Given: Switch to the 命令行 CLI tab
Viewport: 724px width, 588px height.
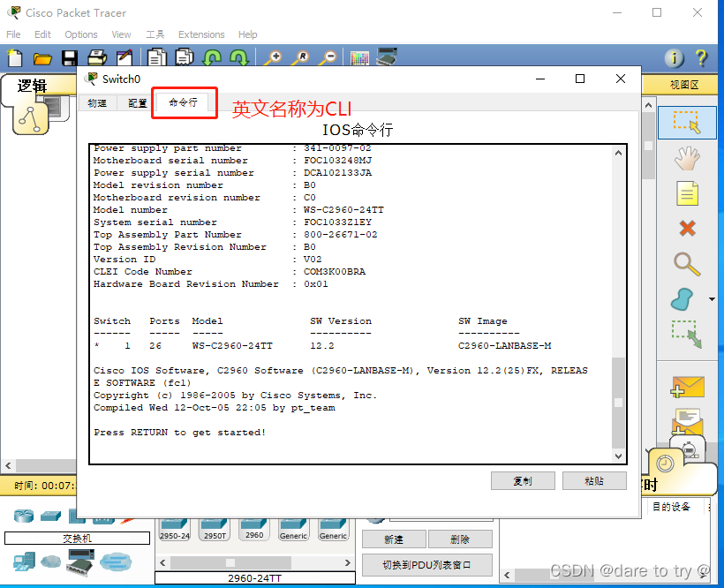Looking at the screenshot, I should [x=183, y=102].
